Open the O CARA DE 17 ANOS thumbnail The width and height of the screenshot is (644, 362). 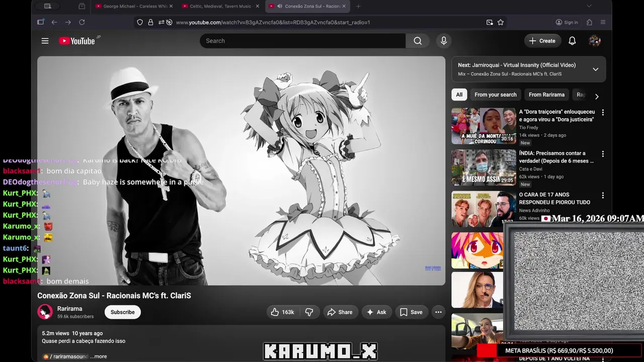pyautogui.click(x=484, y=208)
